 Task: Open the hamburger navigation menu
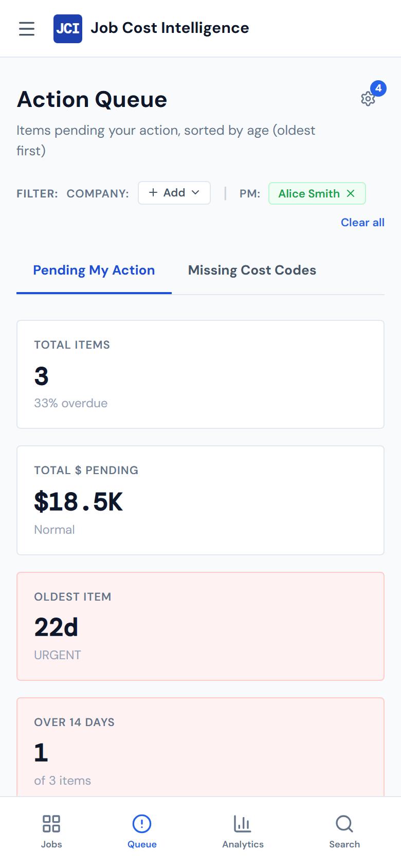point(26,29)
